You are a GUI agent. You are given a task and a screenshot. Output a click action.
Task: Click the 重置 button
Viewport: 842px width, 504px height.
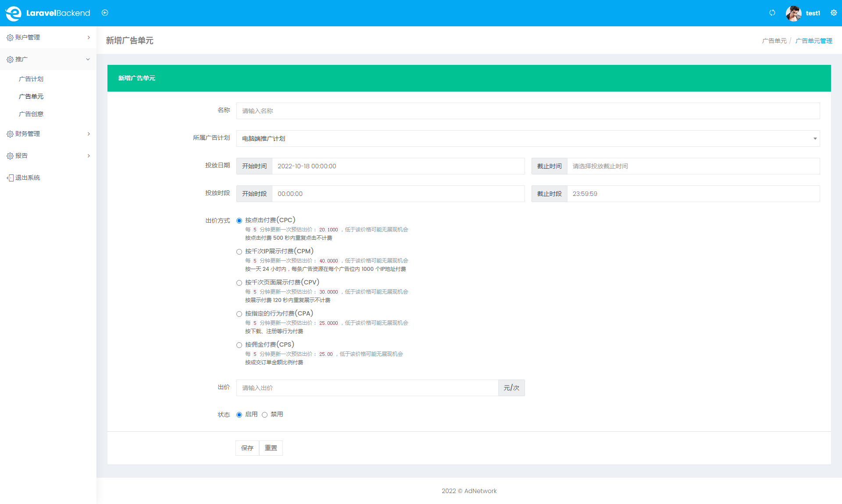click(x=271, y=448)
